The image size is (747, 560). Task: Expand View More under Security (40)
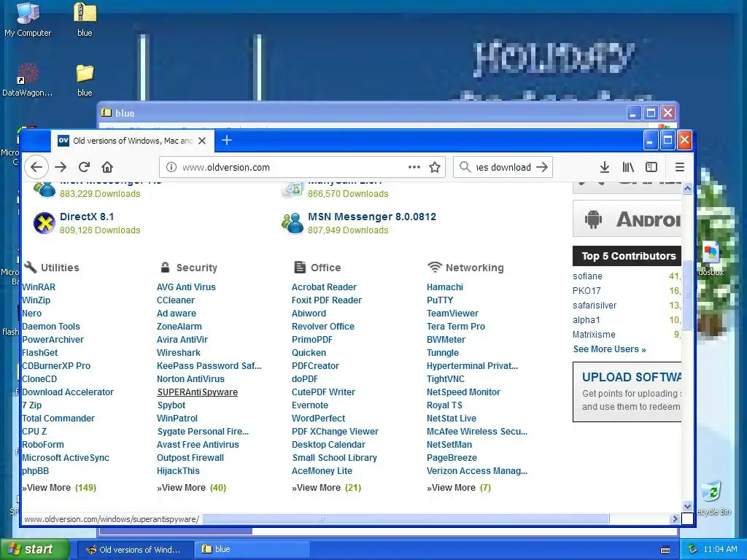[x=192, y=488]
